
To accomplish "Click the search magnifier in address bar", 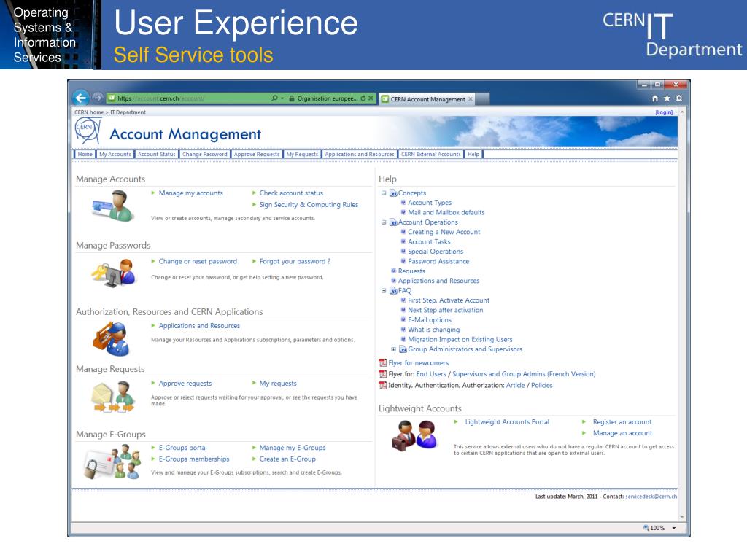I will tap(274, 98).
